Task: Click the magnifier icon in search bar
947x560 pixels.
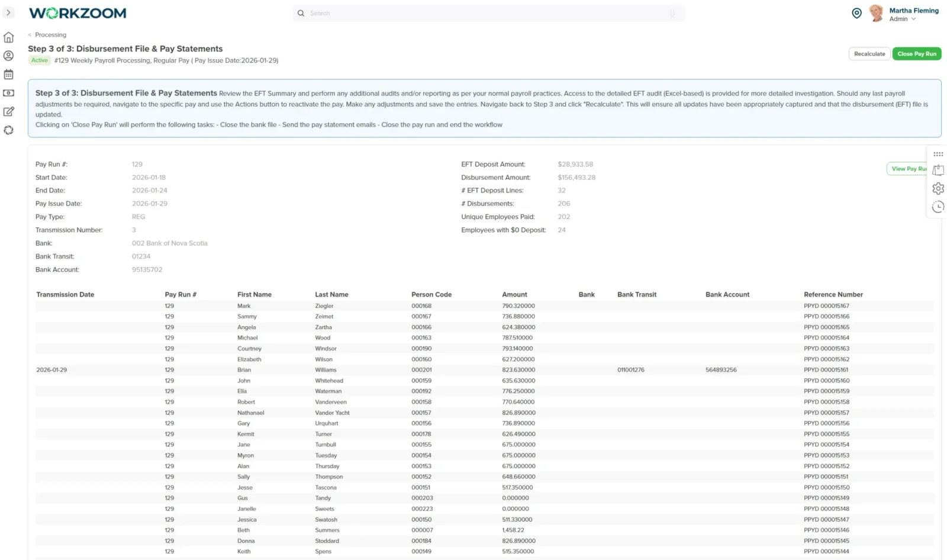Action: click(x=301, y=13)
